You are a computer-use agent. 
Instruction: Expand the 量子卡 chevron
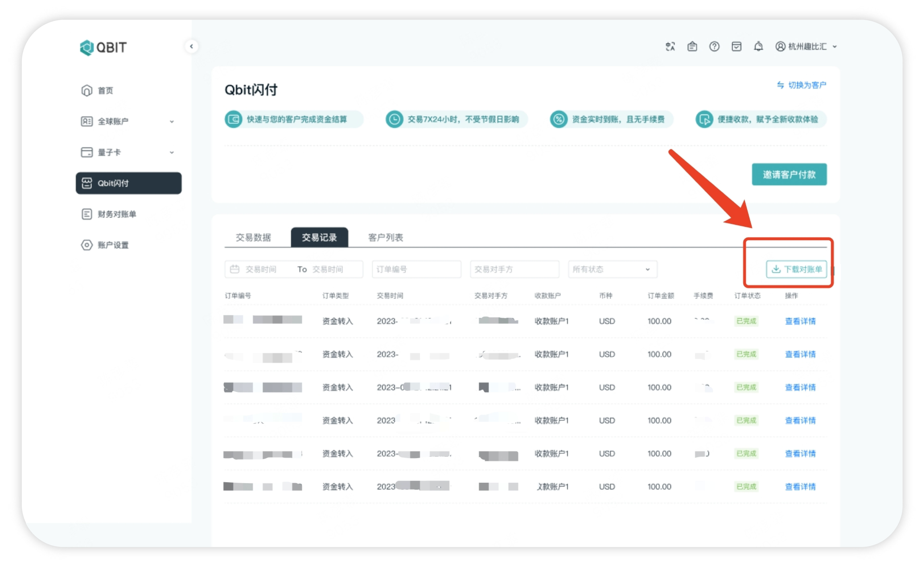click(172, 153)
